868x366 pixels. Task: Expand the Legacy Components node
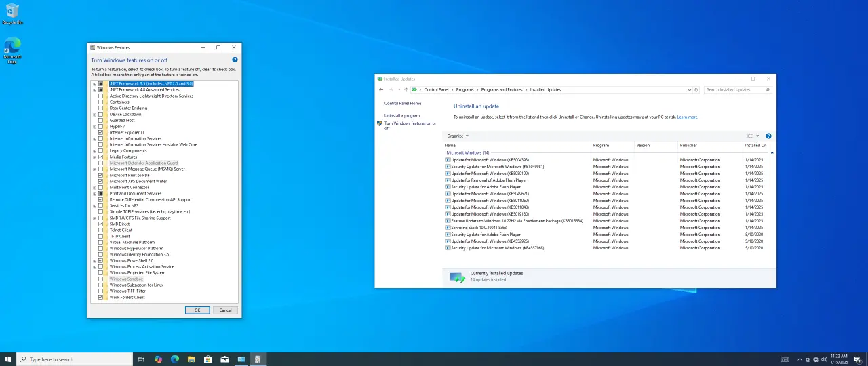pyautogui.click(x=94, y=150)
